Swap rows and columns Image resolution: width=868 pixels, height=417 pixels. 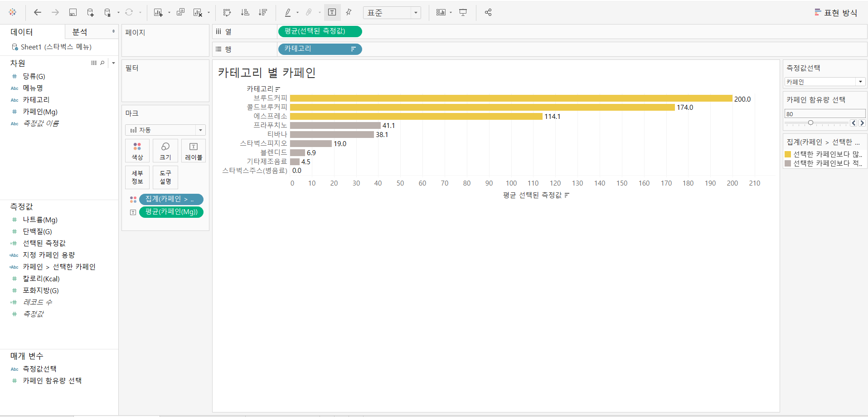pyautogui.click(x=227, y=12)
